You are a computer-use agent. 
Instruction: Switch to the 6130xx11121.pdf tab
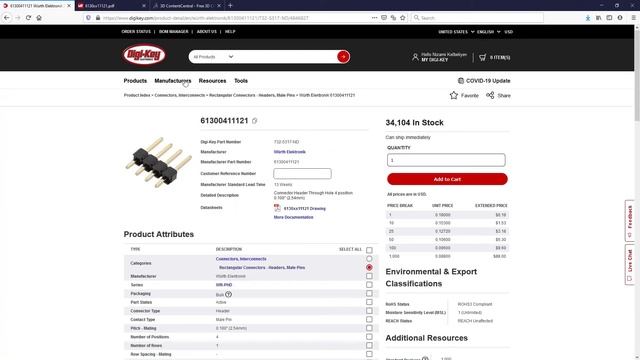click(111, 6)
